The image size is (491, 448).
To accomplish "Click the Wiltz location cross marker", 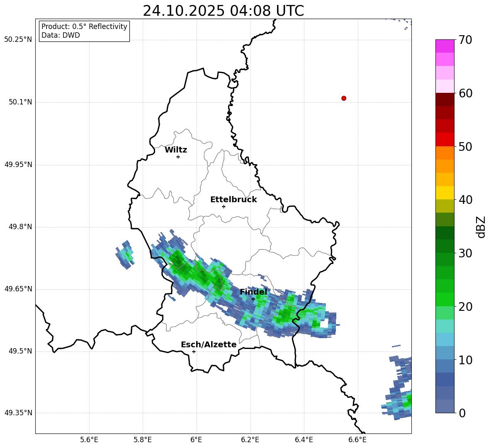I will tap(178, 157).
